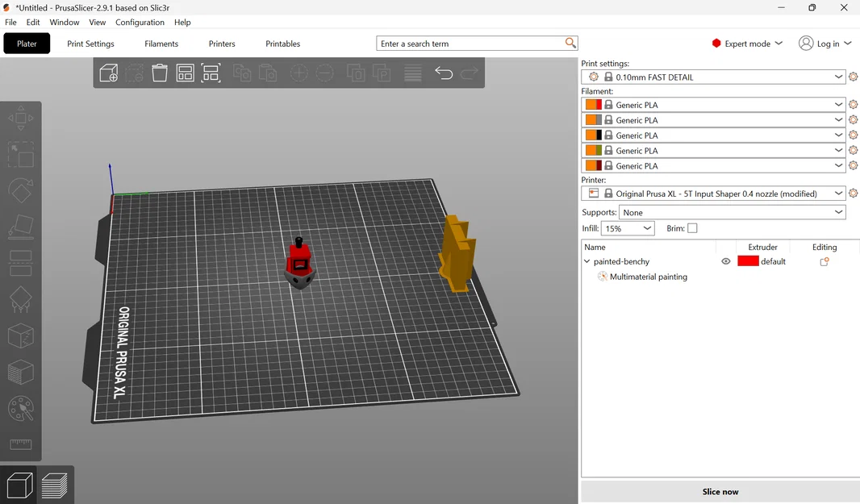
Task: Select the orange model at bed edge
Action: click(x=457, y=253)
